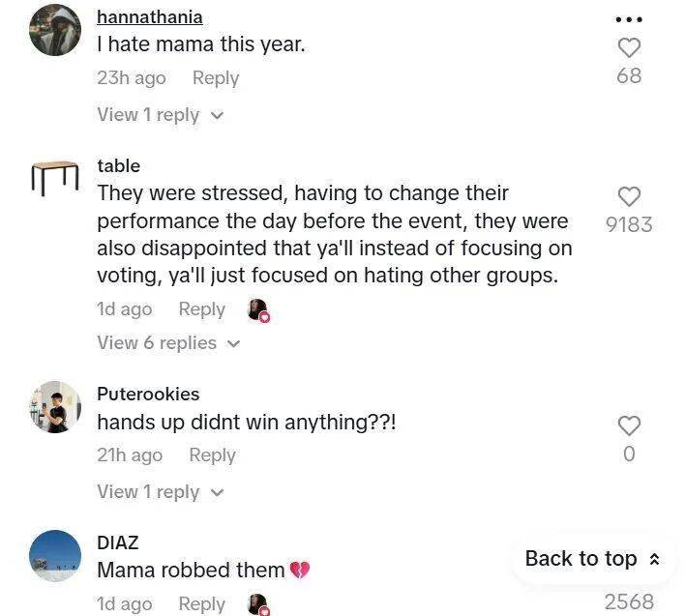The image size is (686, 616).
Task: Expand View 1 reply under hannathania's comment
Action: pos(161,115)
